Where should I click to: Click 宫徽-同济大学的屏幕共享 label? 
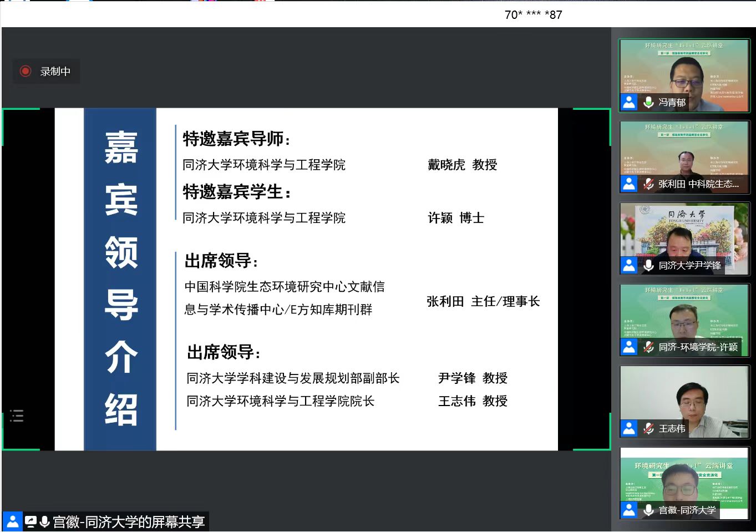tap(129, 522)
